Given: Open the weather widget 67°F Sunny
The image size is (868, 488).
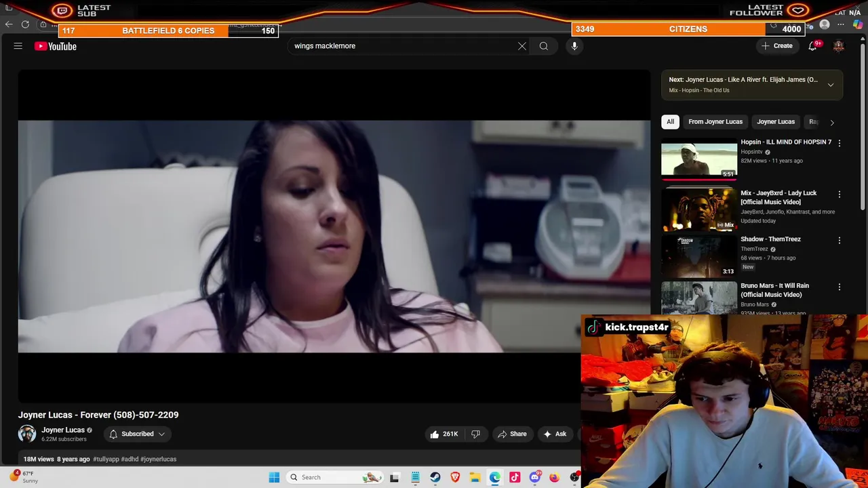Looking at the screenshot, I should [x=24, y=477].
